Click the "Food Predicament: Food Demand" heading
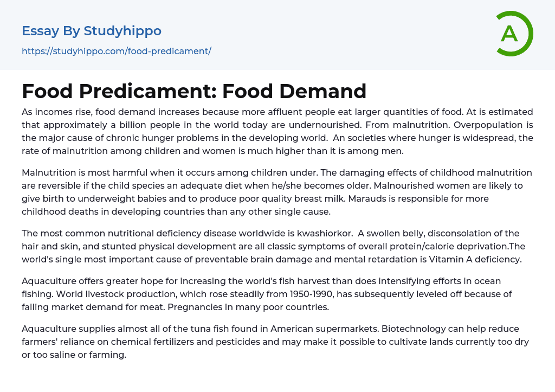Screen dimensions: 555x392 click(194, 91)
